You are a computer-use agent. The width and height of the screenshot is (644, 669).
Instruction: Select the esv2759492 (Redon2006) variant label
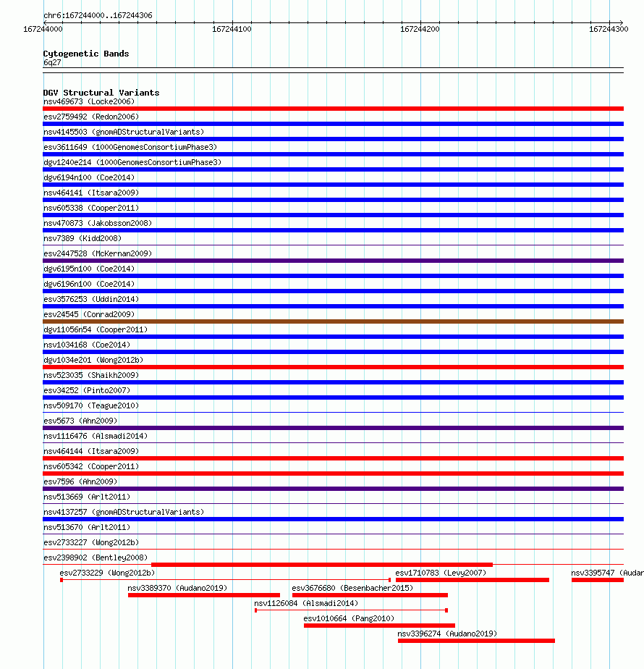point(91,117)
